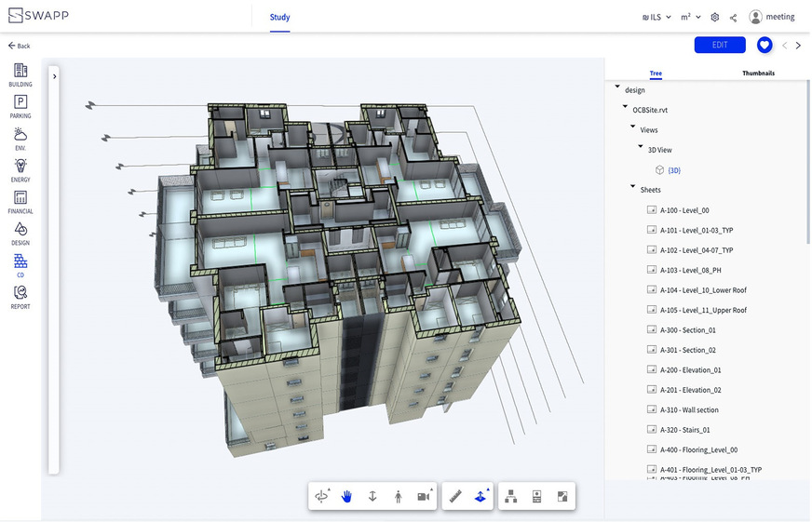Open sheet A-101 - Level_01-03_TYP

690,230
